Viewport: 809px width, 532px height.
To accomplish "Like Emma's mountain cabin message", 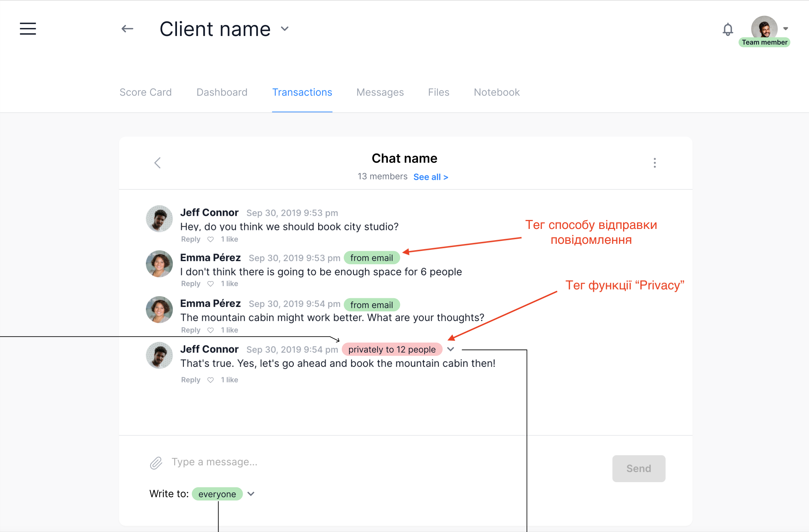I will (x=211, y=330).
